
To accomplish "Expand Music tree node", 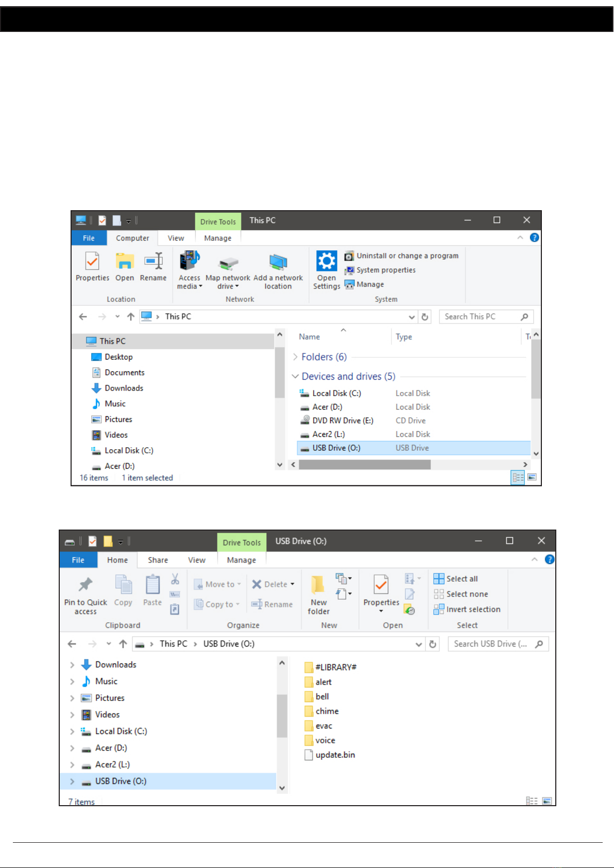I will click(72, 682).
